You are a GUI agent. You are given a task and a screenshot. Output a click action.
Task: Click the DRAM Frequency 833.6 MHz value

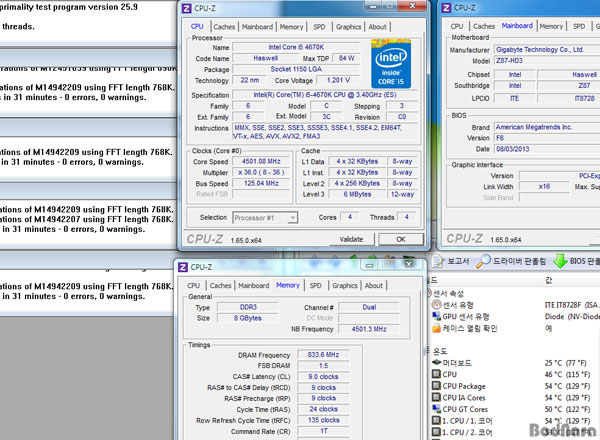(x=323, y=355)
